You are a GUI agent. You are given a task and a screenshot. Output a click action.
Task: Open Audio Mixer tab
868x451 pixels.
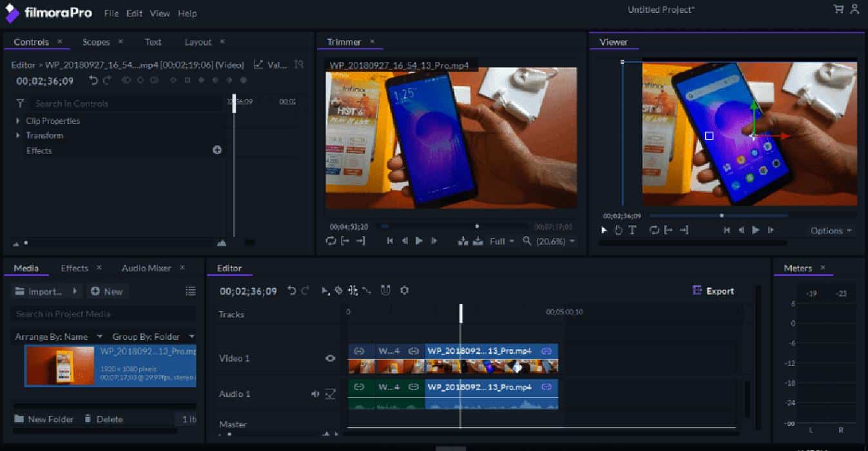pyautogui.click(x=146, y=268)
